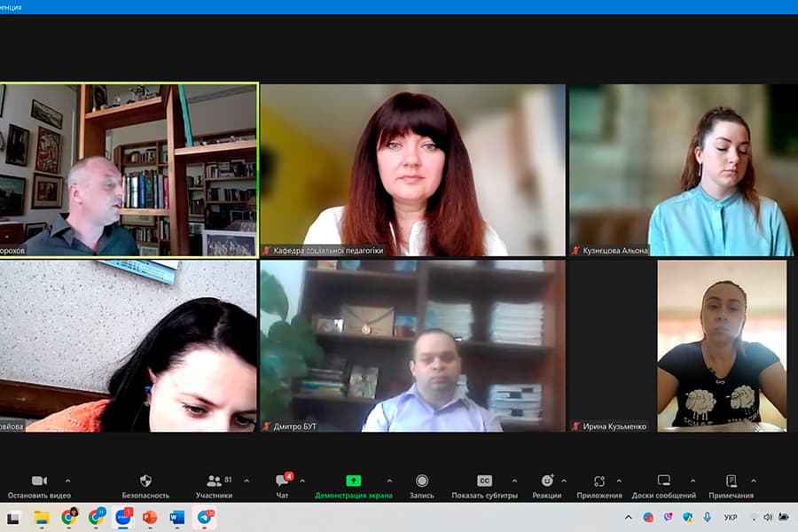Open the network Wi-Fi tray icon

(x=754, y=517)
